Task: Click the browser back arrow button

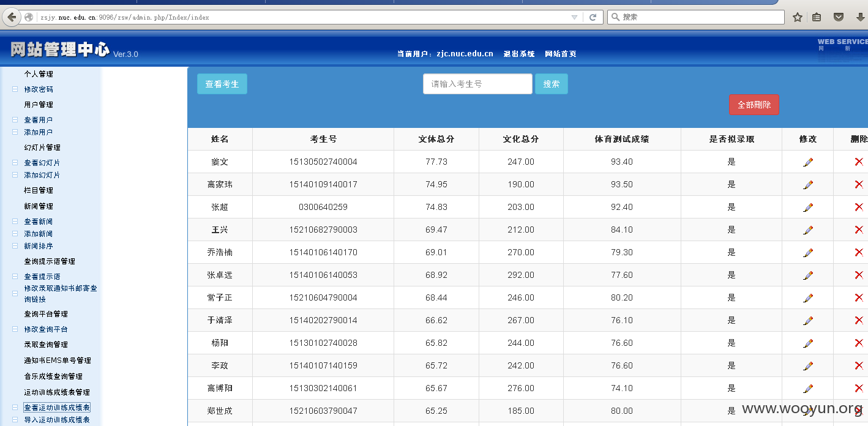Action: tap(11, 17)
